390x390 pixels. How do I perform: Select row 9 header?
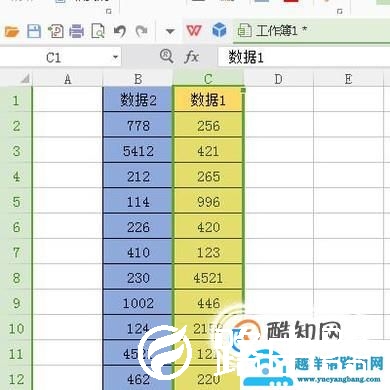(16, 303)
